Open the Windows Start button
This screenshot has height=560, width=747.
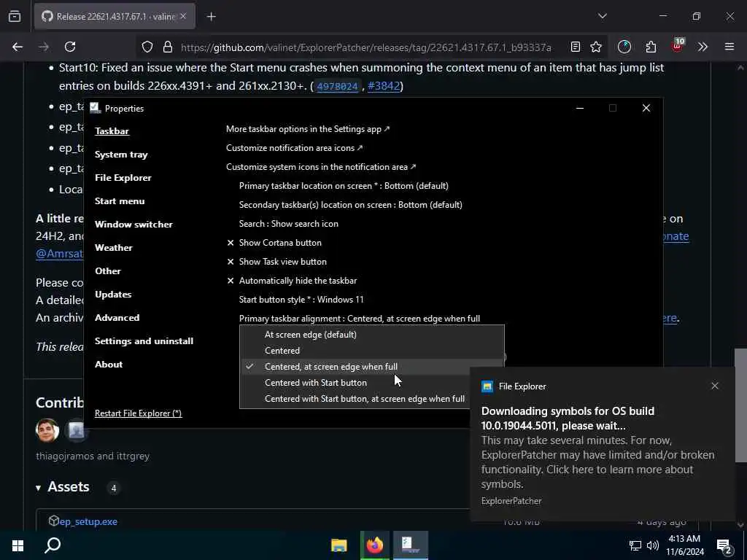(x=18, y=545)
